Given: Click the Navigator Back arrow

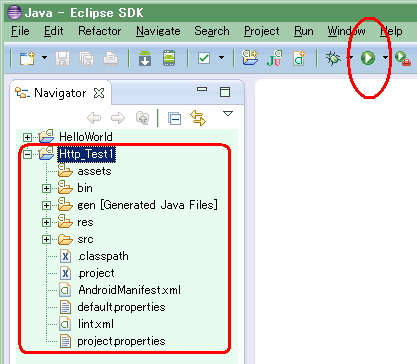Looking at the screenshot, I should pos(94,118).
